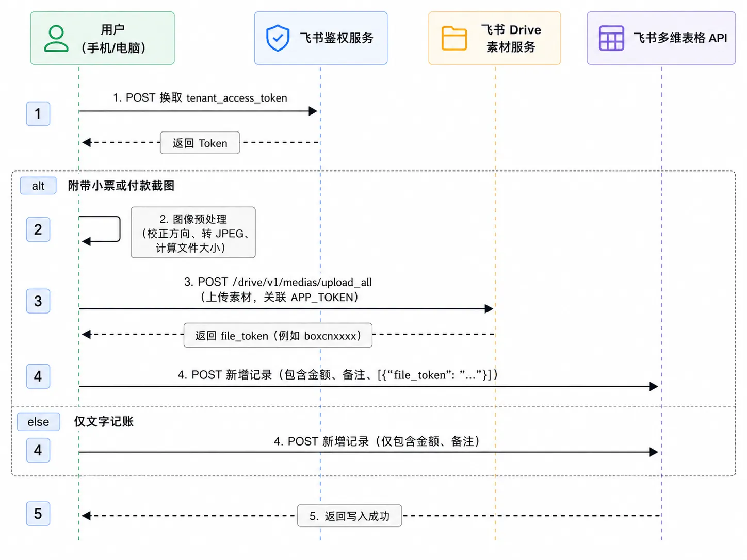Click the table grid icon for 飞书多维表格 API

click(611, 38)
